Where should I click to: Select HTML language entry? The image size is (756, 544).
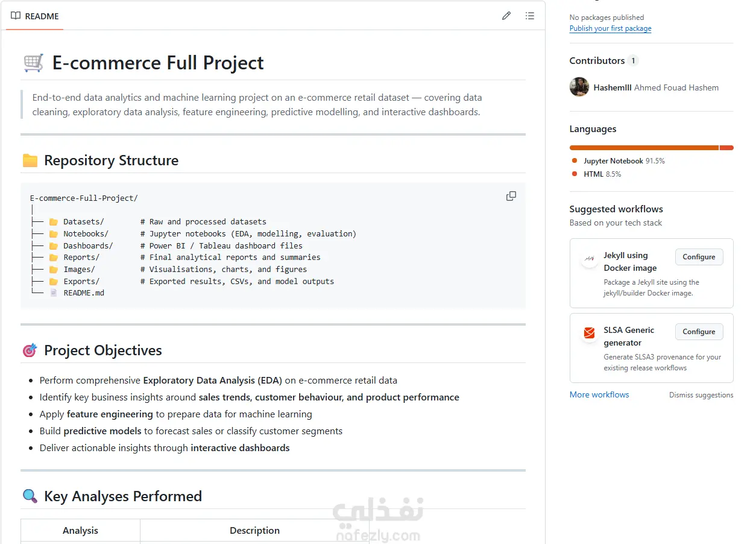pyautogui.click(x=596, y=174)
